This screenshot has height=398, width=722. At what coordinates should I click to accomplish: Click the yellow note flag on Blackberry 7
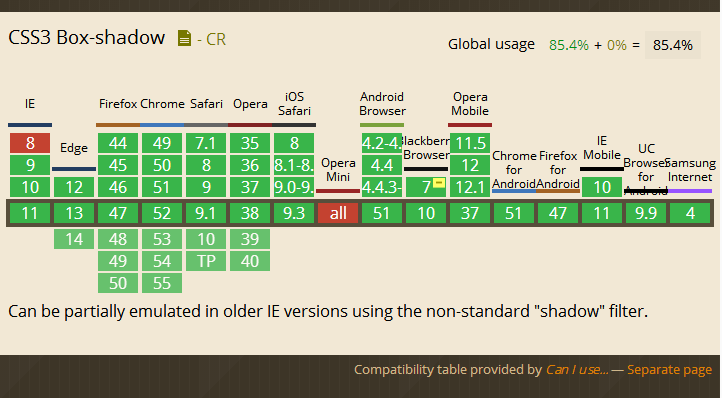click(x=439, y=183)
